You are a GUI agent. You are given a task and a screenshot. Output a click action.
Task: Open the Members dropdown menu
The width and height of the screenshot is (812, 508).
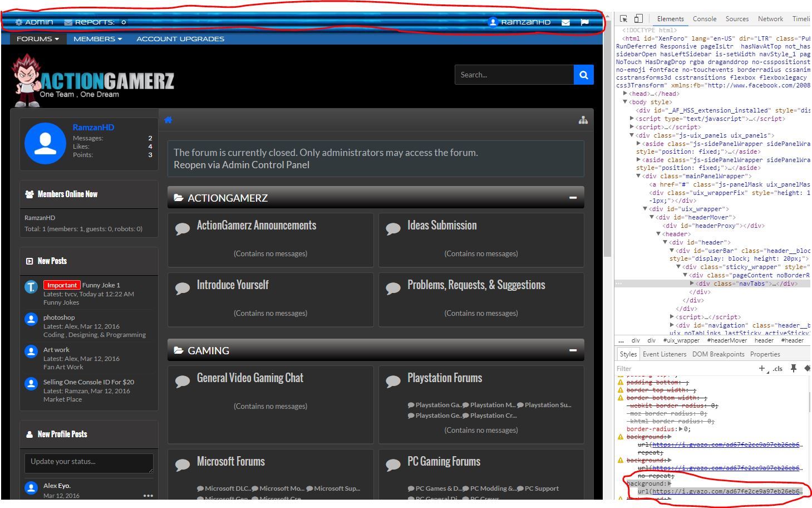[x=97, y=39]
